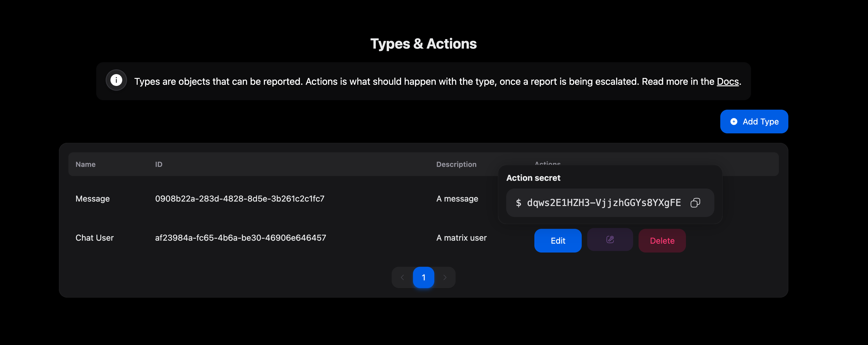The image size is (868, 345).
Task: Click the copy icon beside dqws2E1HZH3 secret
Action: (x=695, y=202)
